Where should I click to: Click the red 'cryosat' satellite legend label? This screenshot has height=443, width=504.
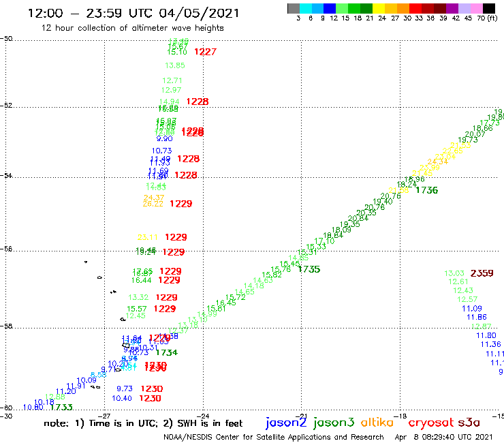430,423
